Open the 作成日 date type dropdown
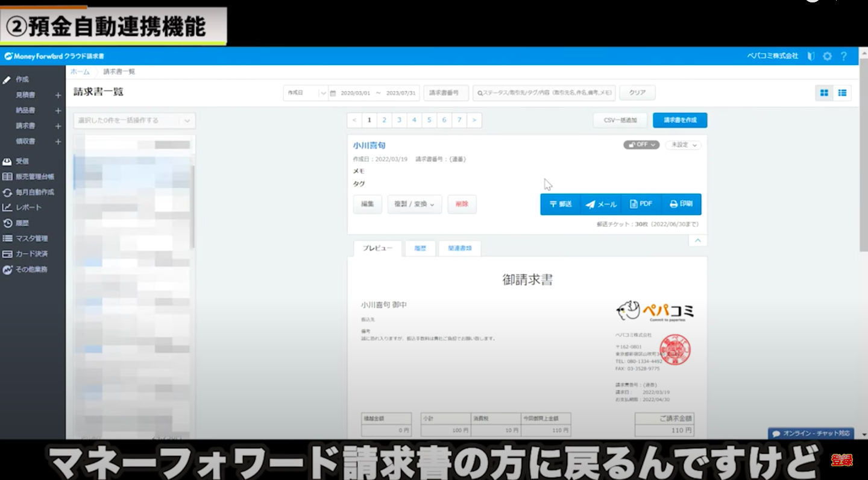868x480 pixels. click(x=306, y=93)
